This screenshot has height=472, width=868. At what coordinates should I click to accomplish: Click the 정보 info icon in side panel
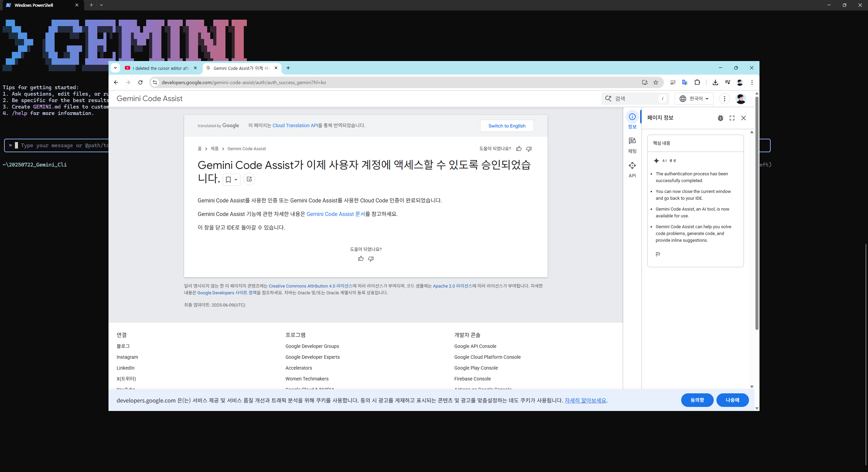pyautogui.click(x=632, y=117)
